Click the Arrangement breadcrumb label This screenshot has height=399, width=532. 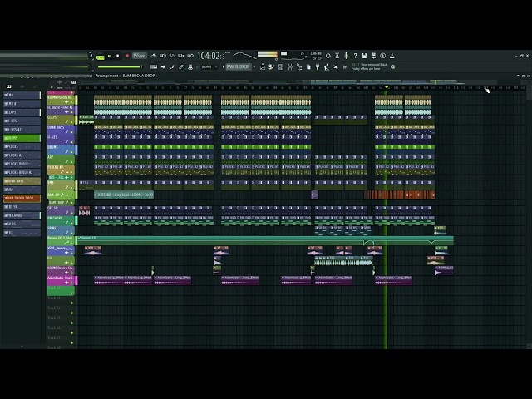click(106, 76)
